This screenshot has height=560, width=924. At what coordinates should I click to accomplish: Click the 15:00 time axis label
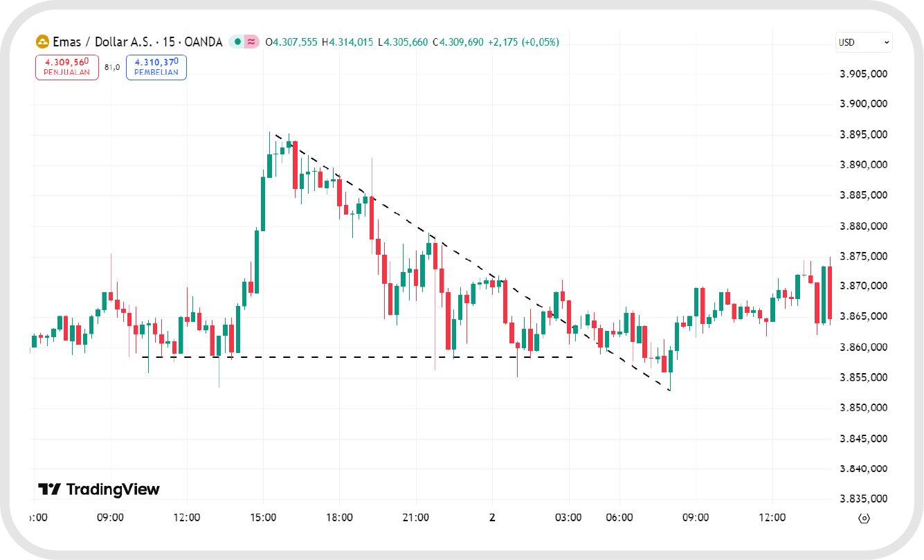pos(263,518)
